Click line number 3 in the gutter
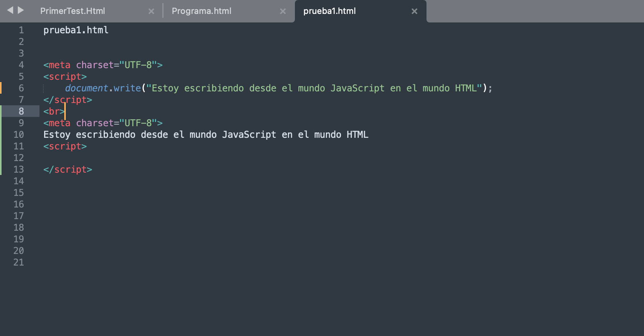 [21, 53]
